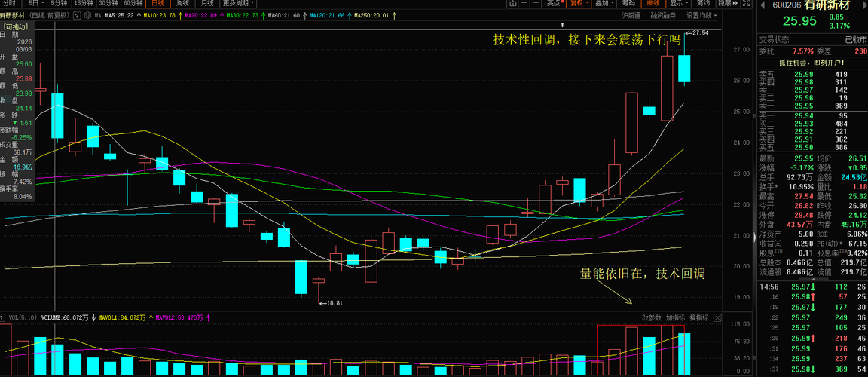Click 沪股通 link
The image size is (868, 377).
coord(631,16)
